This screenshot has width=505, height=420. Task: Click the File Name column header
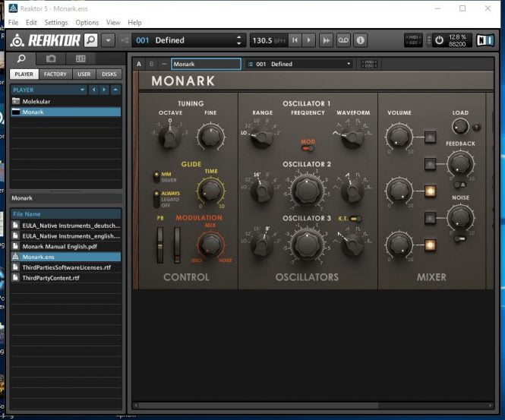click(x=66, y=214)
